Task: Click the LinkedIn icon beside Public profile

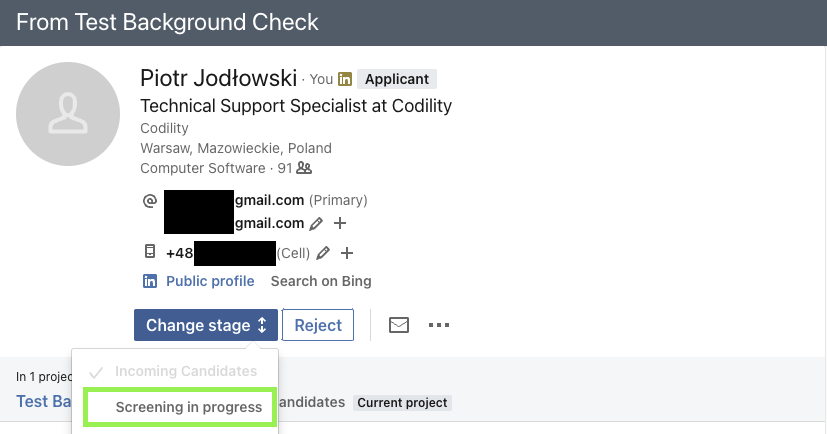Action: pyautogui.click(x=150, y=281)
